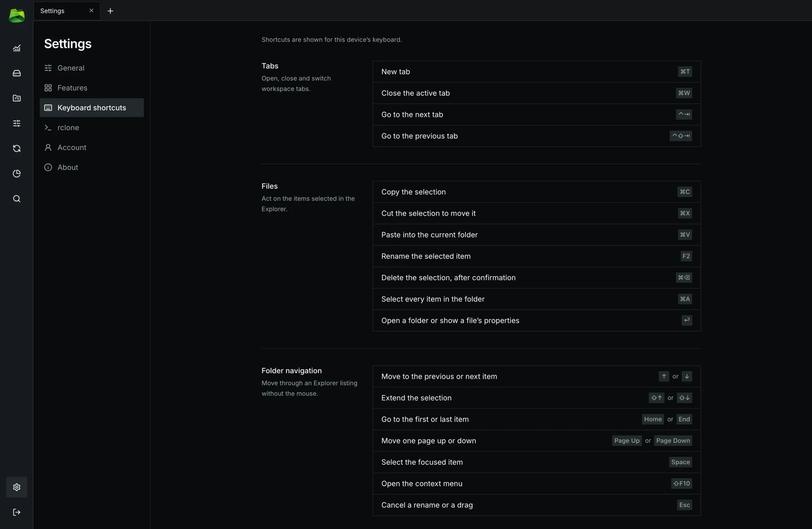Click the shift-F10 key badge

[681, 484]
